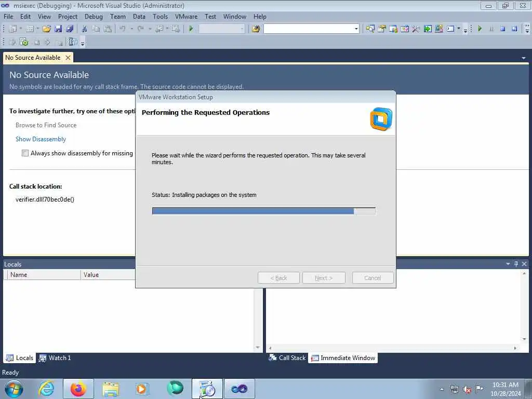The height and width of the screenshot is (399, 532).
Task: Click the Redo arrow icon
Action: click(140, 29)
